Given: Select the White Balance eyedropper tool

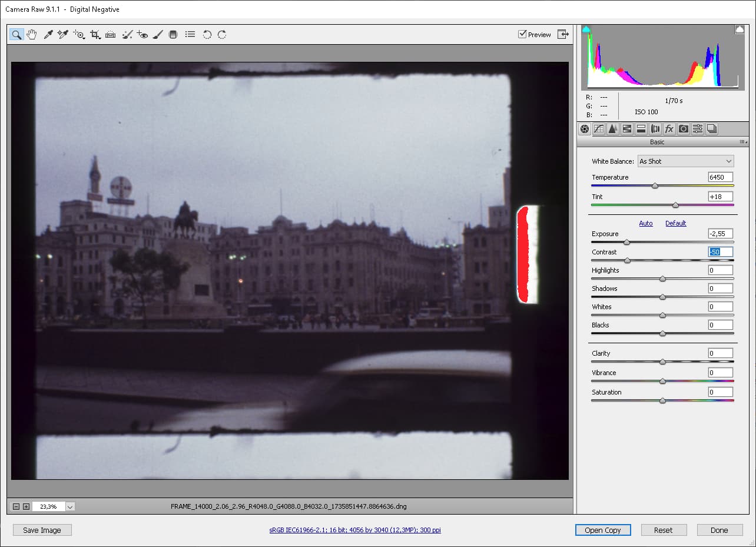Looking at the screenshot, I should coord(48,35).
